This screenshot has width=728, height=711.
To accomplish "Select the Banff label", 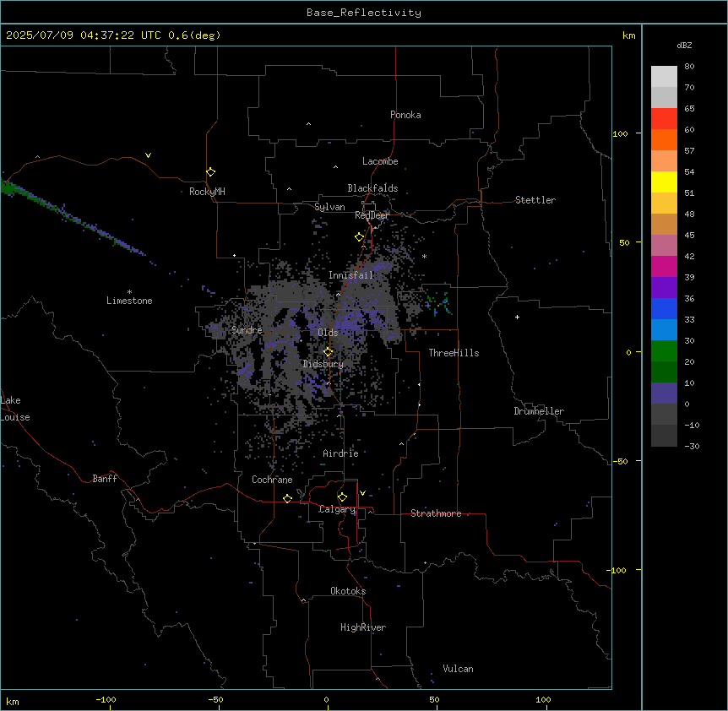I will (105, 479).
